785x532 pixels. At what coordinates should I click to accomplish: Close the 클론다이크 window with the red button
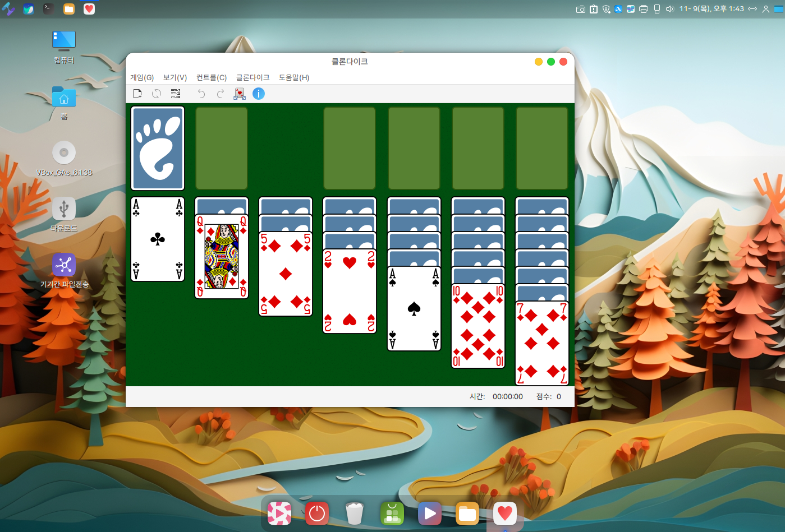point(563,62)
